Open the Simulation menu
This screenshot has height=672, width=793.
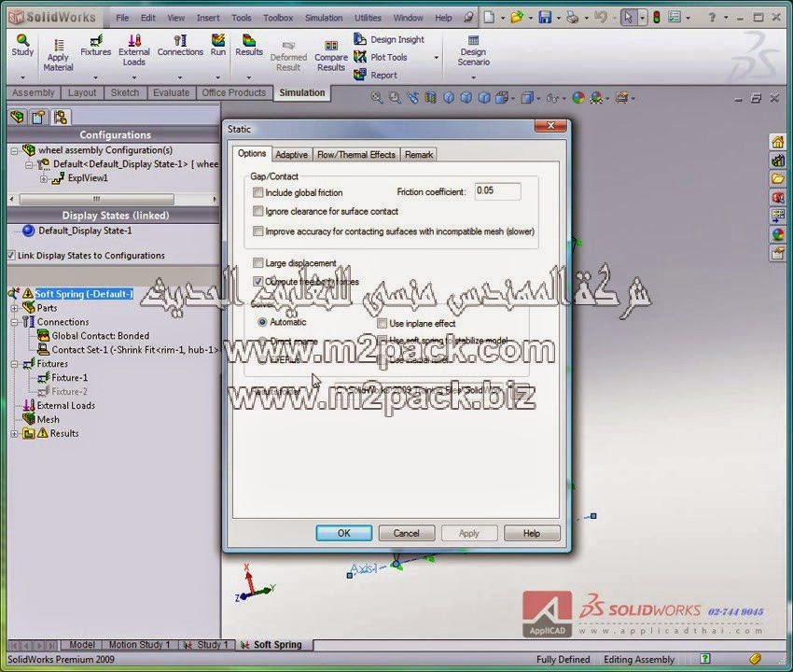pyautogui.click(x=324, y=18)
